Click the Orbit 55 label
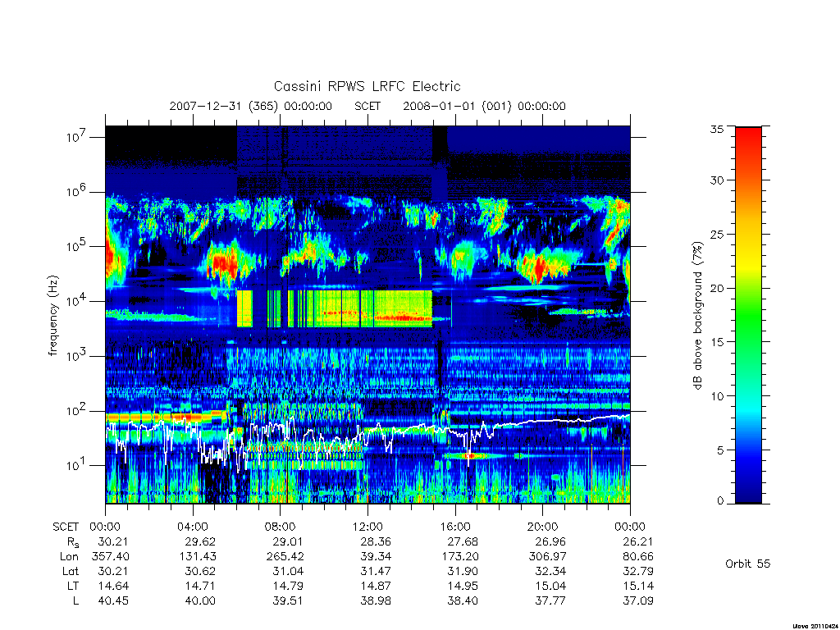This screenshot has width=840, height=630. (747, 564)
